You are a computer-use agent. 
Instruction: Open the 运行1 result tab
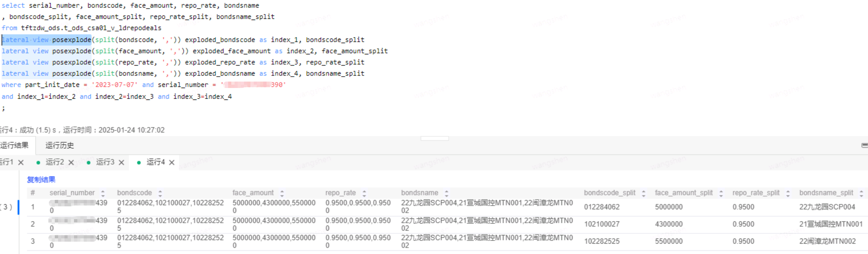7,162
